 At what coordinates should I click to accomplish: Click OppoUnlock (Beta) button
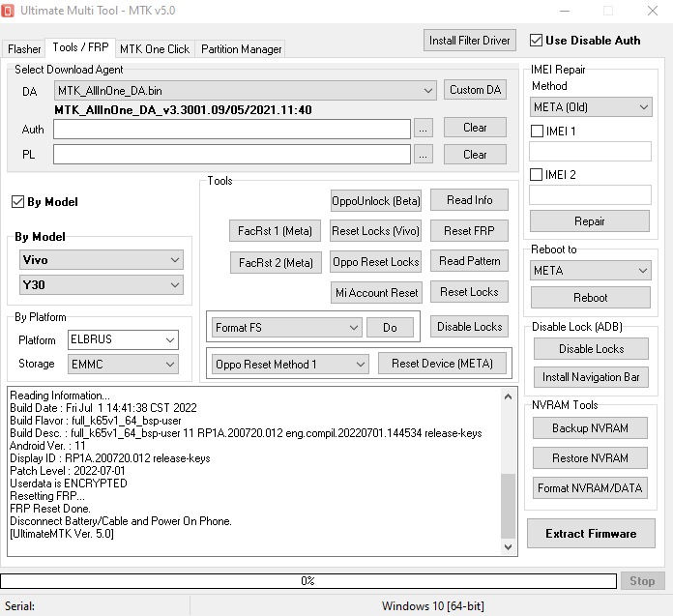pos(376,201)
